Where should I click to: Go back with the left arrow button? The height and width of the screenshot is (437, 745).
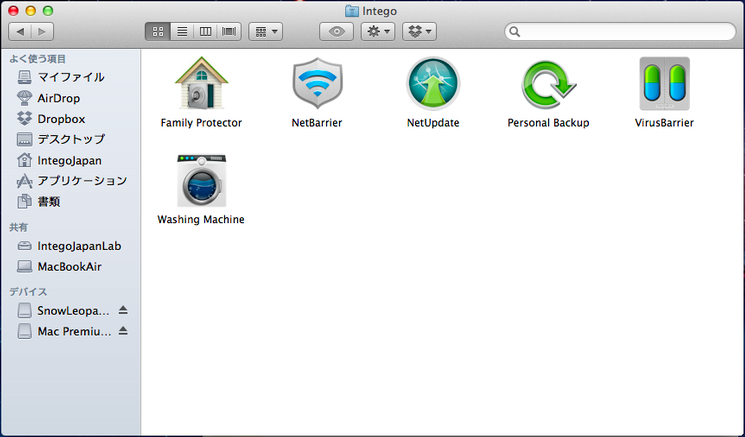(x=20, y=32)
